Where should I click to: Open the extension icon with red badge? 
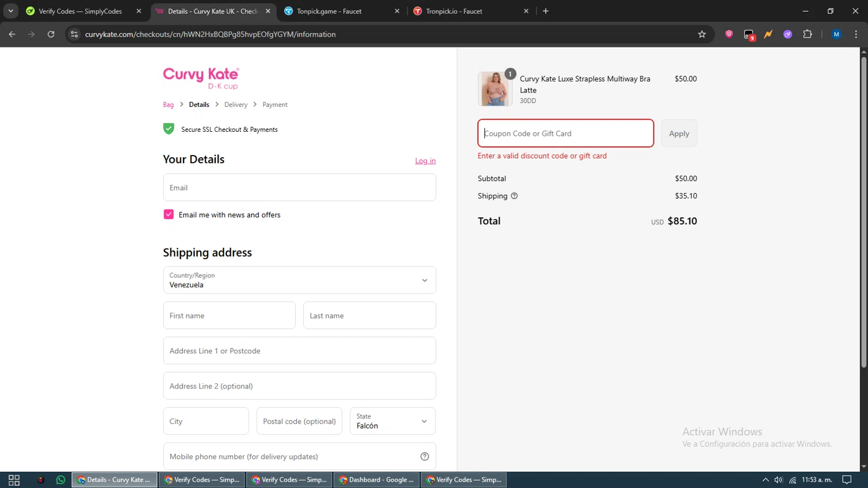[x=749, y=35]
